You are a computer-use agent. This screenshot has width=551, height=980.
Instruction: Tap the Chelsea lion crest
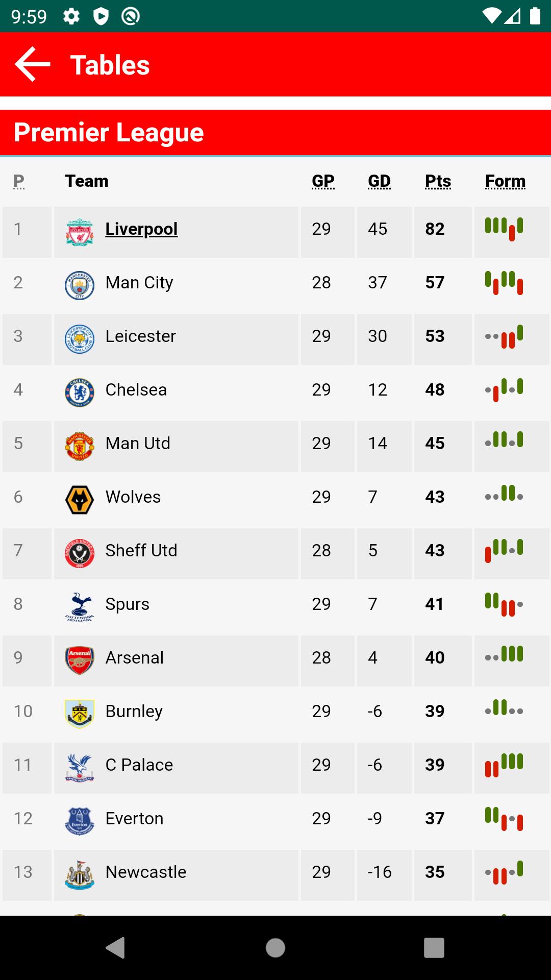tap(80, 393)
